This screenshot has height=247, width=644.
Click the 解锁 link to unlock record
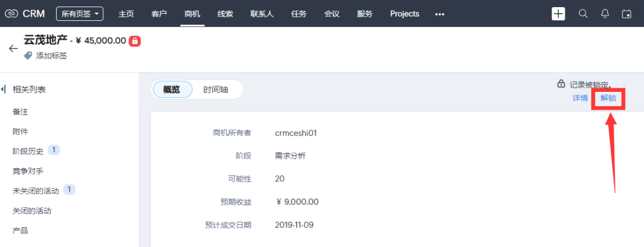[x=608, y=98]
